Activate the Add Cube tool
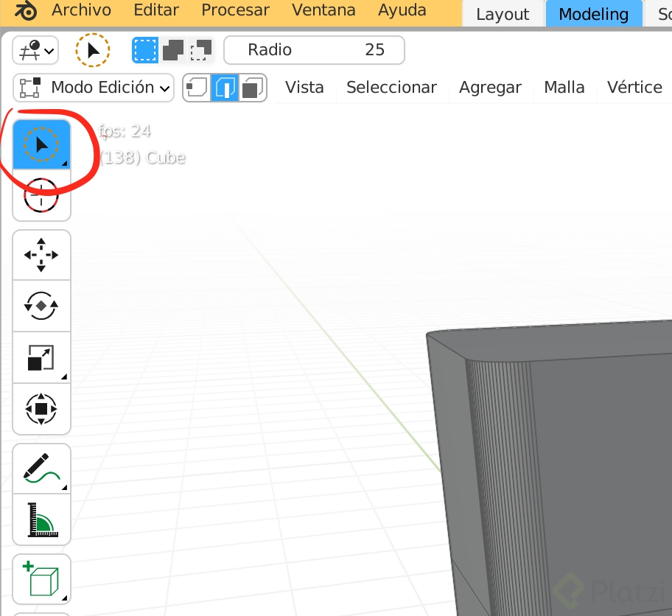The height and width of the screenshot is (616, 672). coord(41,579)
